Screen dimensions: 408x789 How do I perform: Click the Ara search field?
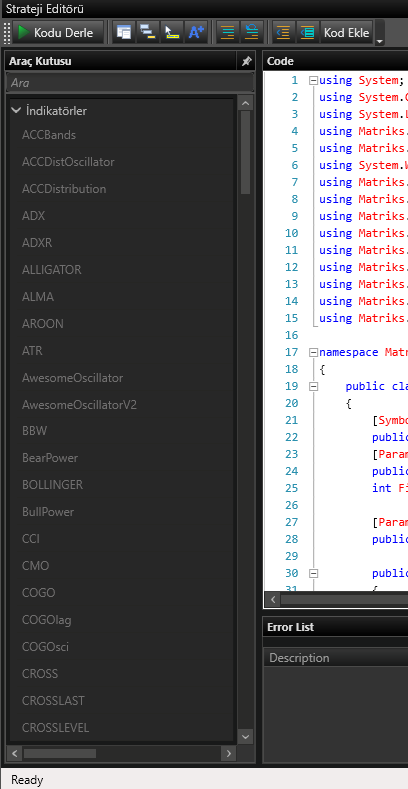pos(129,83)
